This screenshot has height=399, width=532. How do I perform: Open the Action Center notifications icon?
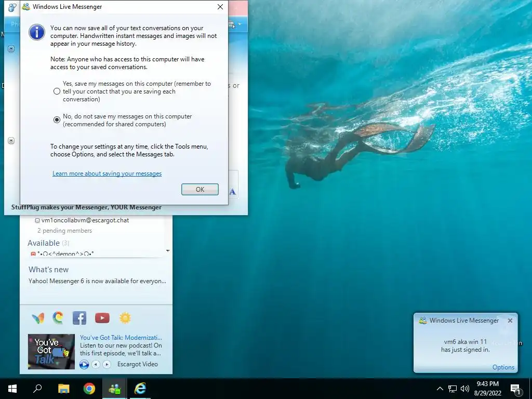click(515, 389)
